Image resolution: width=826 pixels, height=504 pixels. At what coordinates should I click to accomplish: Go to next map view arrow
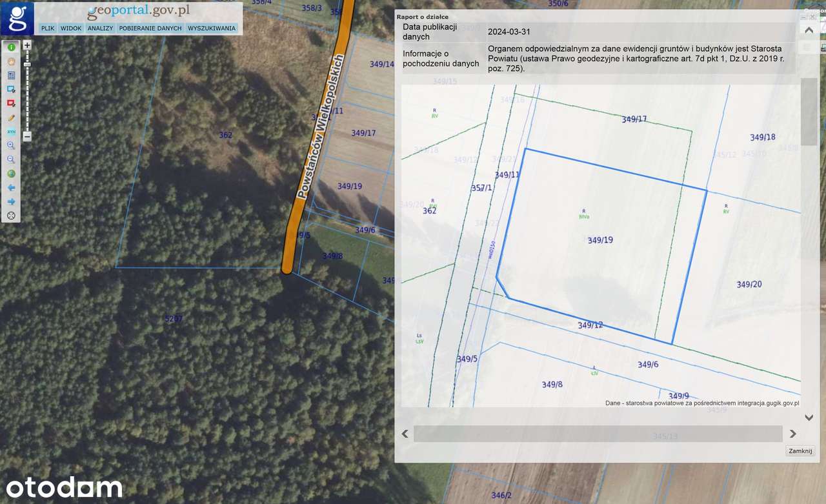pyautogui.click(x=11, y=202)
